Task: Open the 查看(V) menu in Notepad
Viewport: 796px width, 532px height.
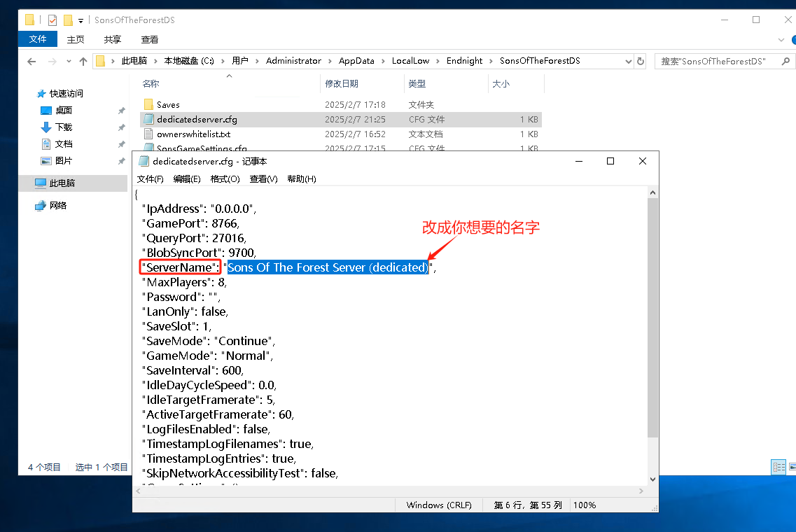Action: pos(263,178)
